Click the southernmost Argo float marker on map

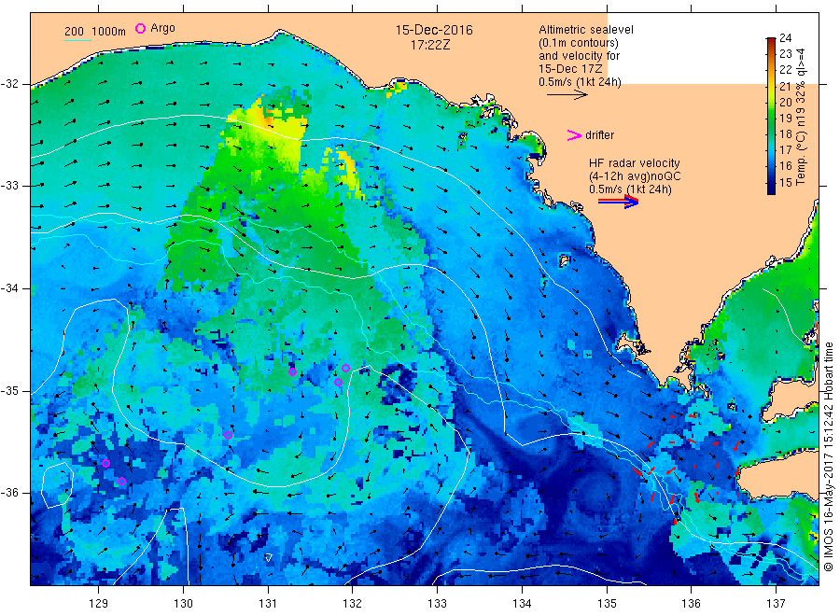coord(122,481)
